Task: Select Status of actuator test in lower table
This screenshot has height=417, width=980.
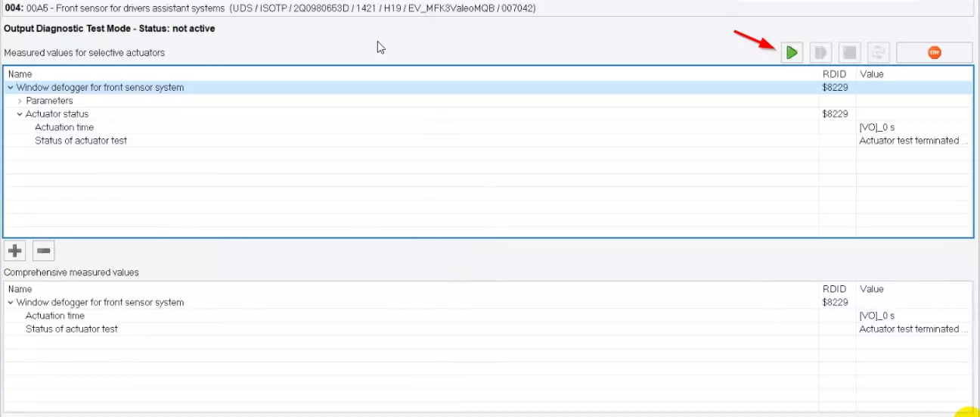Action: click(x=71, y=329)
